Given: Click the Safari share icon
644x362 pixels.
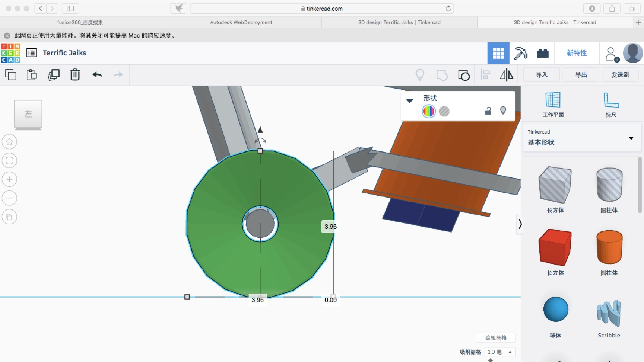Looking at the screenshot, I should click(x=612, y=8).
